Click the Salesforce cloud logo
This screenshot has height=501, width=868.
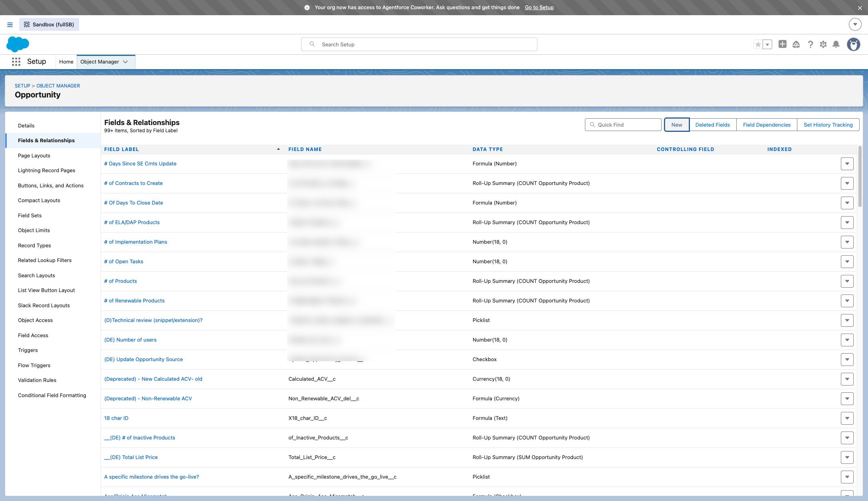tap(18, 44)
